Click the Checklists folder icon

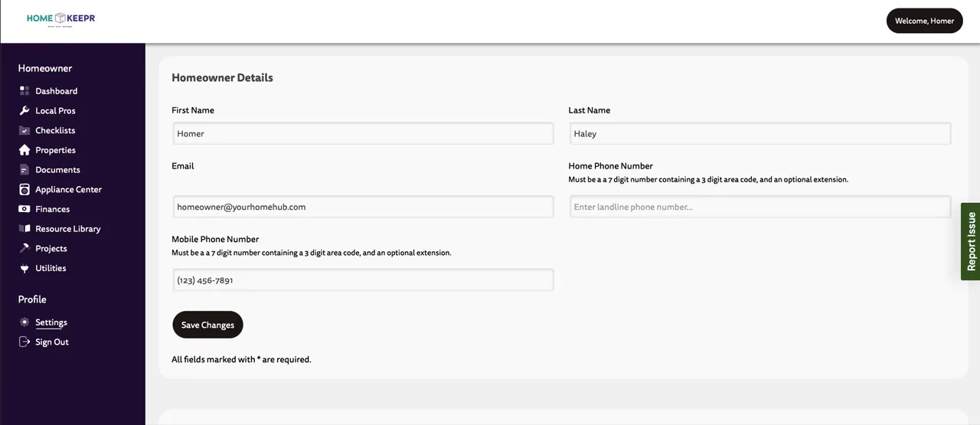[x=24, y=130]
